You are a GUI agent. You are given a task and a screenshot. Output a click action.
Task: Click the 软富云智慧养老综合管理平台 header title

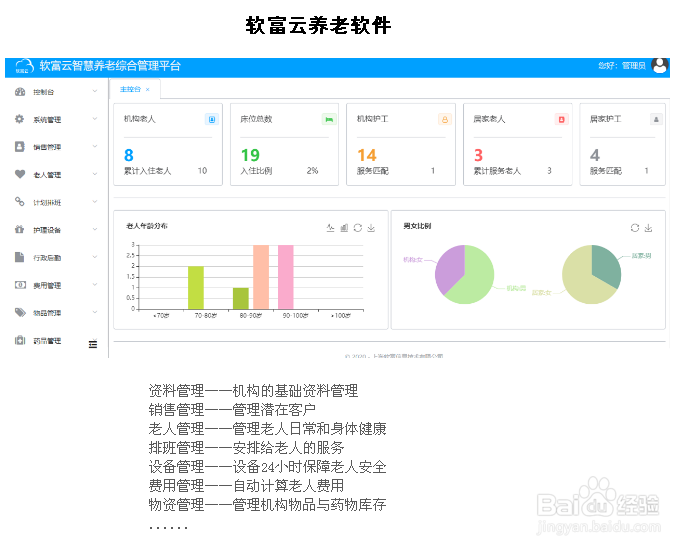(110, 66)
